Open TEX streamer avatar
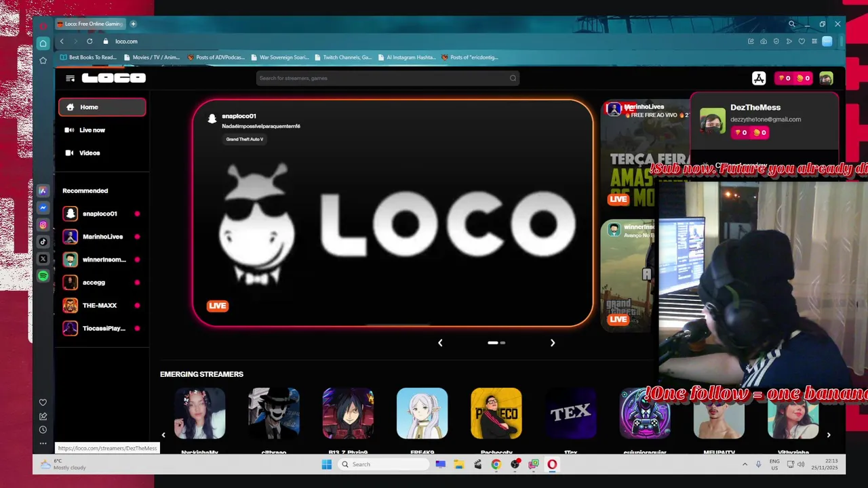Screen dimensions: 868x488 [x=570, y=413]
